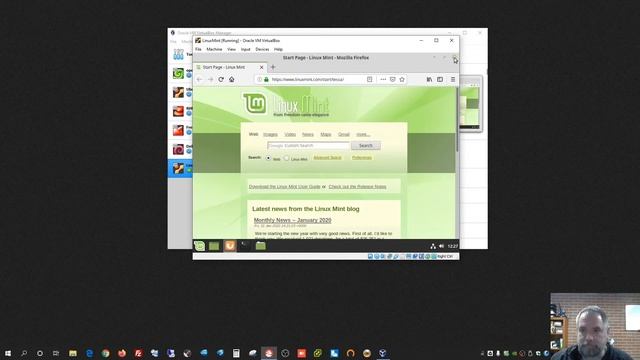
Task: Toggle Firefox reader view icon
Action: click(369, 79)
